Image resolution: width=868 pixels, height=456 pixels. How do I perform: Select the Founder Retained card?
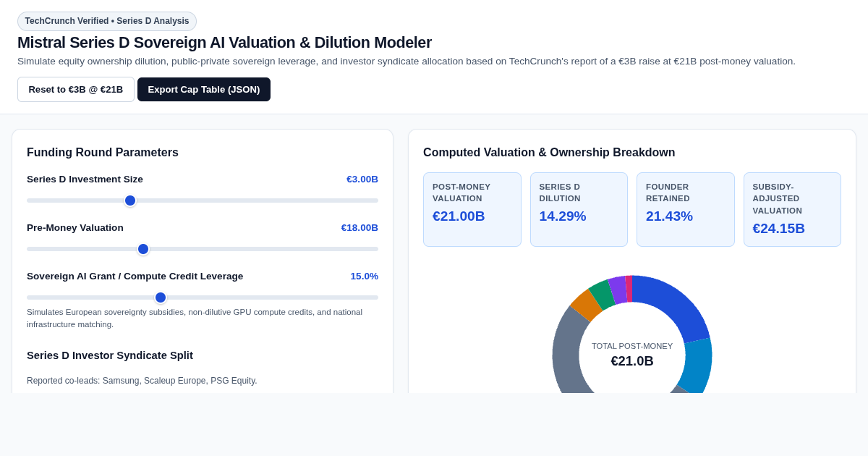coord(686,209)
